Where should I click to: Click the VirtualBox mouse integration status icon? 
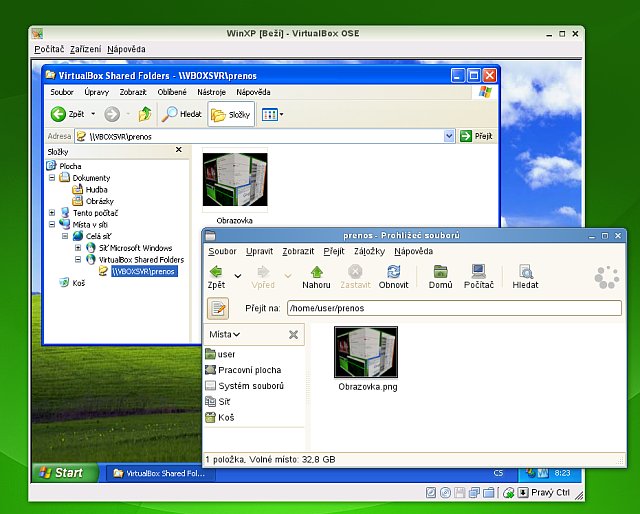508,493
